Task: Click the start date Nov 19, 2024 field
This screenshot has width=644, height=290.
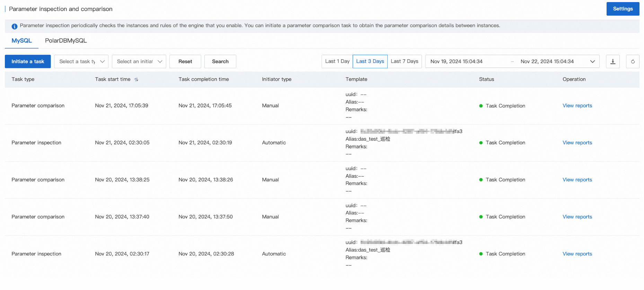Action: (456, 61)
